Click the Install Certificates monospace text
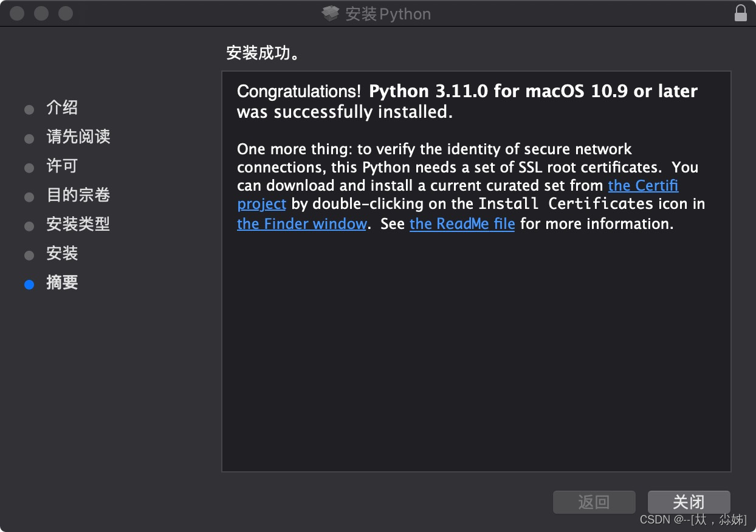Image resolution: width=756 pixels, height=532 pixels. [566, 204]
